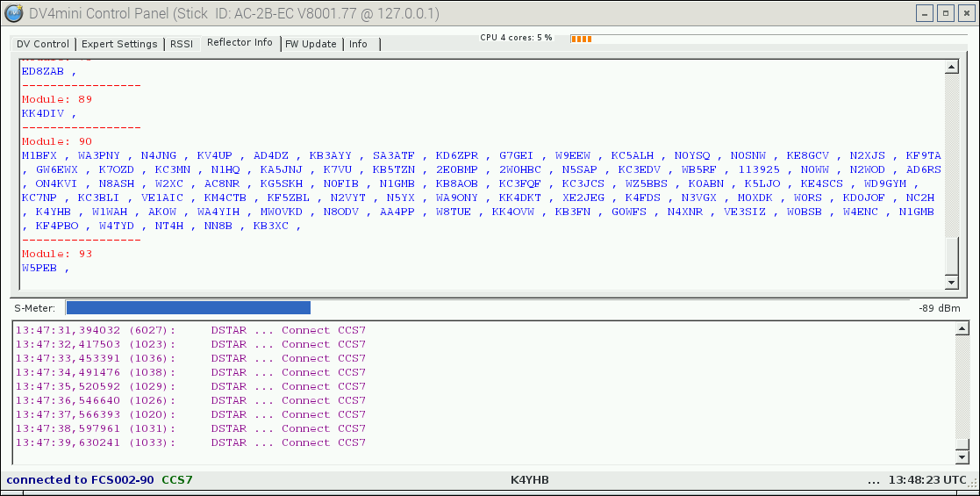
Task: Select the numeric ID 113925
Action: tap(760, 169)
